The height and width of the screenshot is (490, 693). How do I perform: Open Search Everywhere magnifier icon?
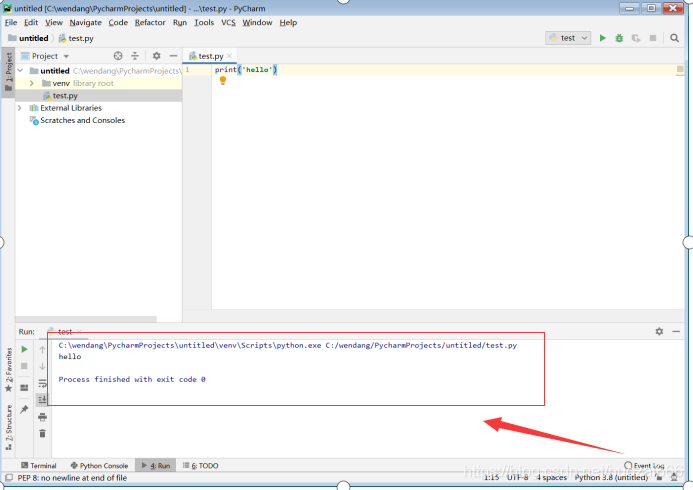coord(674,38)
